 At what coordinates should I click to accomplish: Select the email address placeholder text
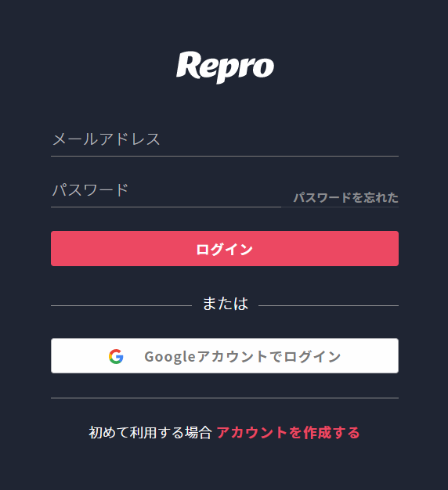[x=107, y=139]
